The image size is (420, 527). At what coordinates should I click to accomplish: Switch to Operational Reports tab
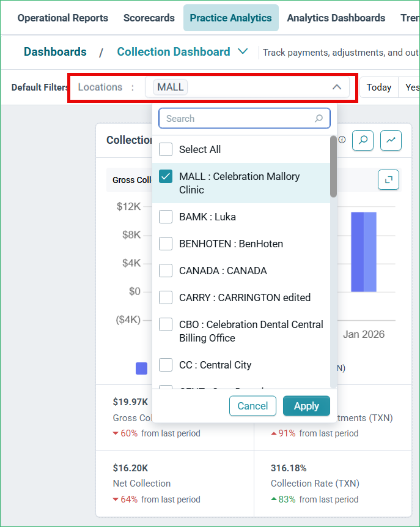[x=63, y=18]
